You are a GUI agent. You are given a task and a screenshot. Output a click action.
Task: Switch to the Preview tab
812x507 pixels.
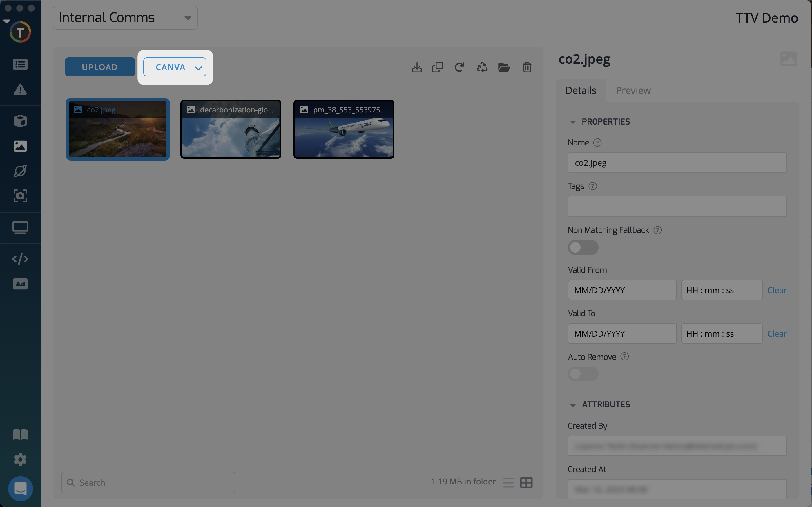click(633, 90)
